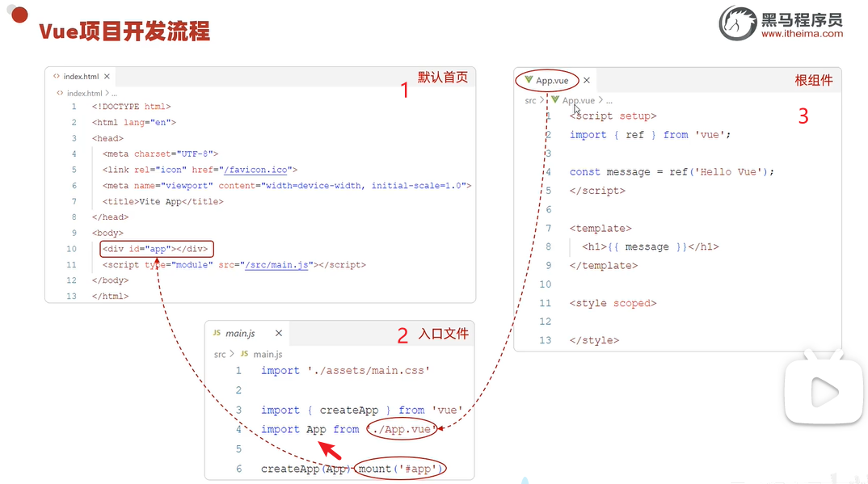
Task: Click the '<title>Vite App</title>' line
Action: (162, 201)
